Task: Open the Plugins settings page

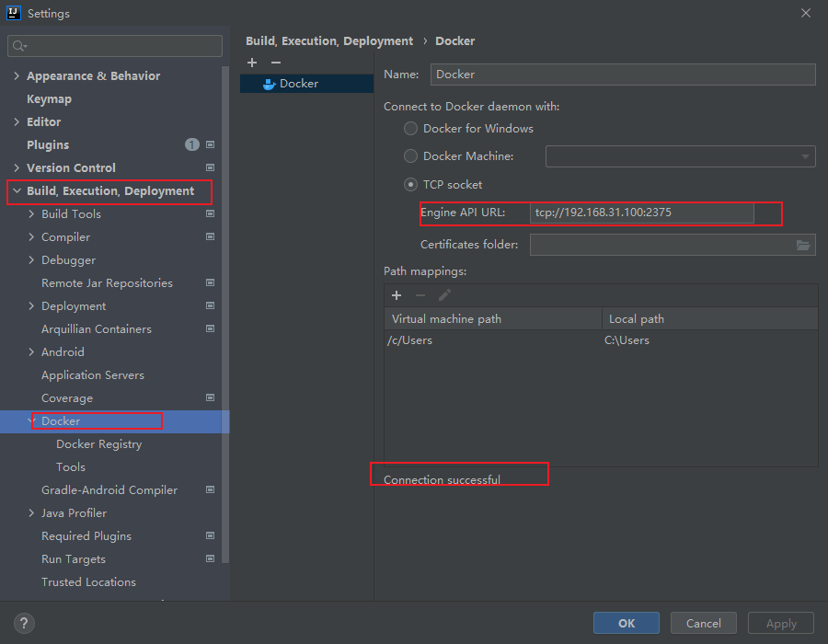Action: 48,145
